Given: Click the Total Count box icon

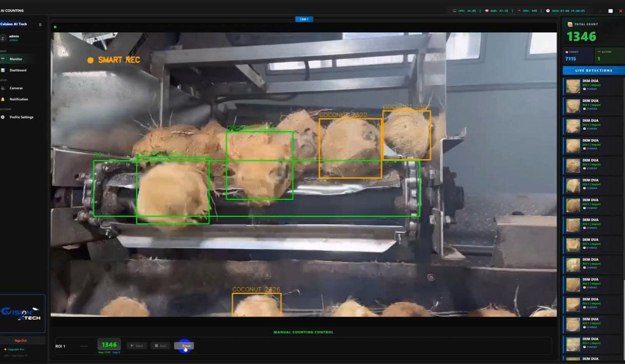Looking at the screenshot, I should 570,25.
